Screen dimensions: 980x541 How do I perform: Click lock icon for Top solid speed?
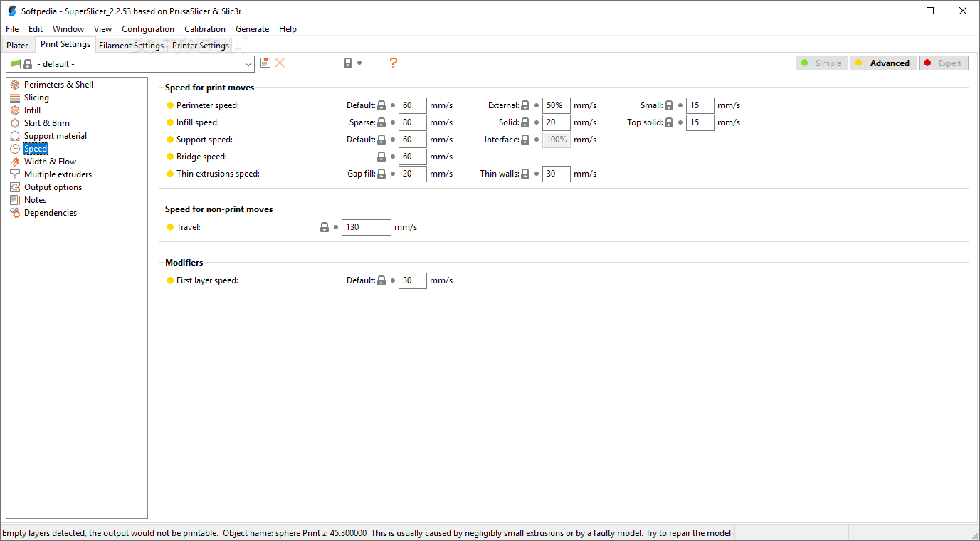(669, 122)
